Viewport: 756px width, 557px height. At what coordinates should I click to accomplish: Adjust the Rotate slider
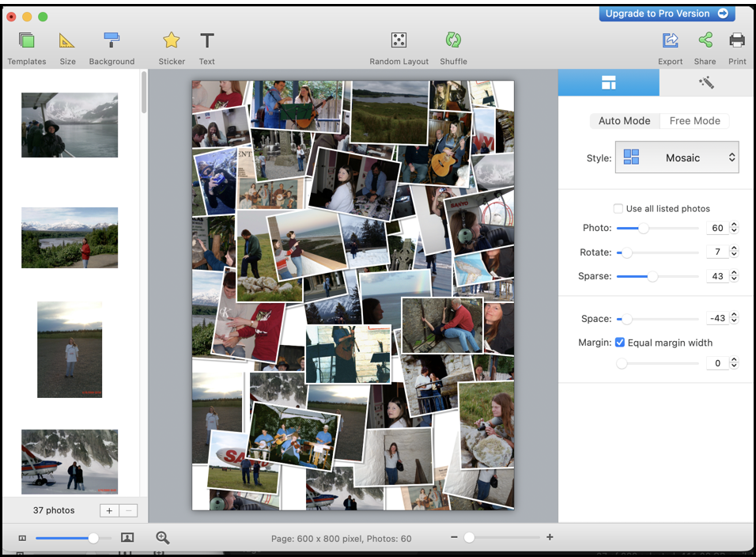tap(626, 252)
